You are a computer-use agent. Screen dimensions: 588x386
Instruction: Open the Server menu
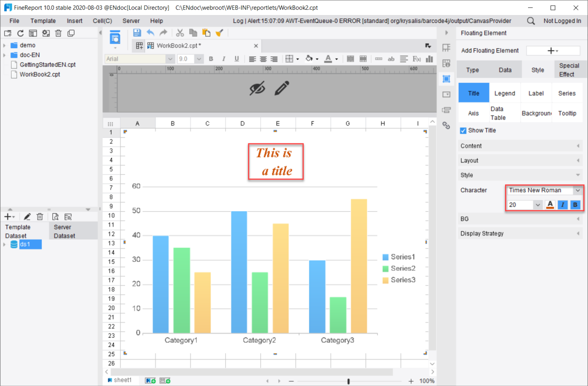click(131, 21)
